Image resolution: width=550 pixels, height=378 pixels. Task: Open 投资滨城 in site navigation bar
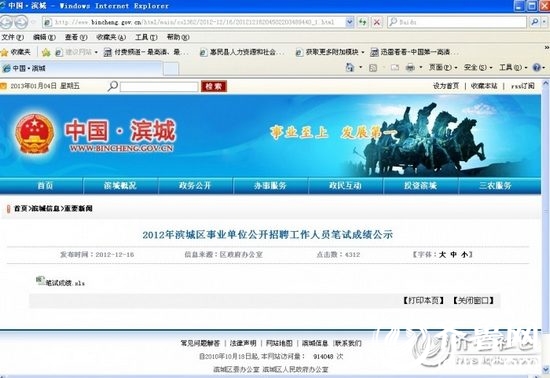click(x=421, y=186)
